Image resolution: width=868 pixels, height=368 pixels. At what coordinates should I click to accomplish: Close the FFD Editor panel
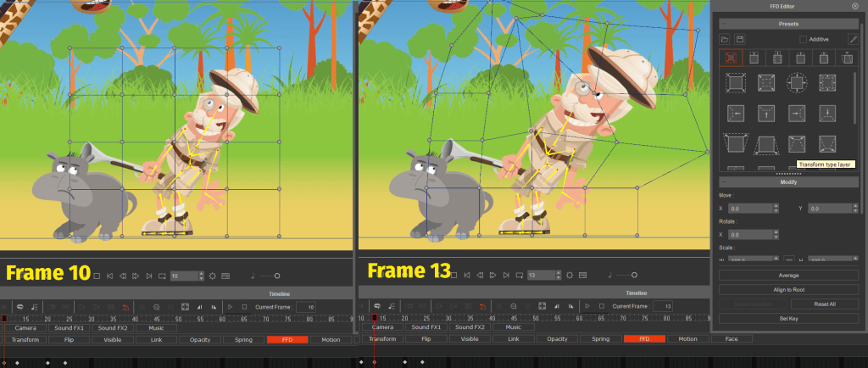coord(855,6)
